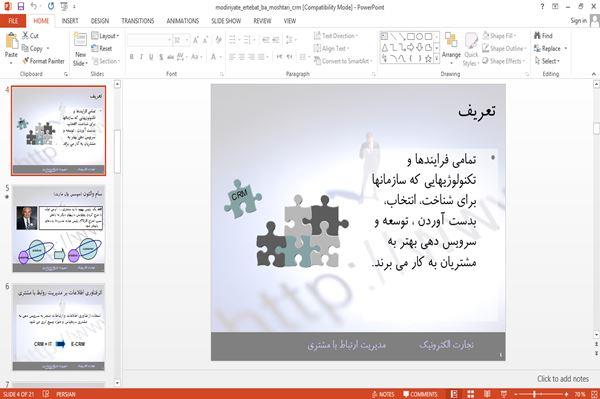Viewport: 600px width, 399px height.
Task: Increase font size with the larger A
Action: [x=196, y=40]
